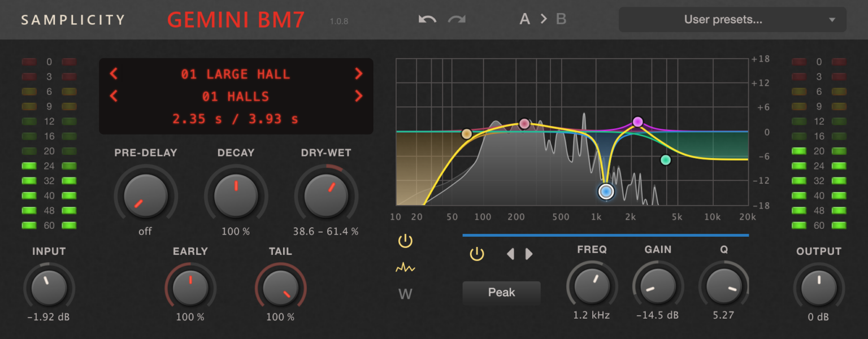Go to previous reverb program arrow
This screenshot has width=868, height=339.
coord(114,74)
